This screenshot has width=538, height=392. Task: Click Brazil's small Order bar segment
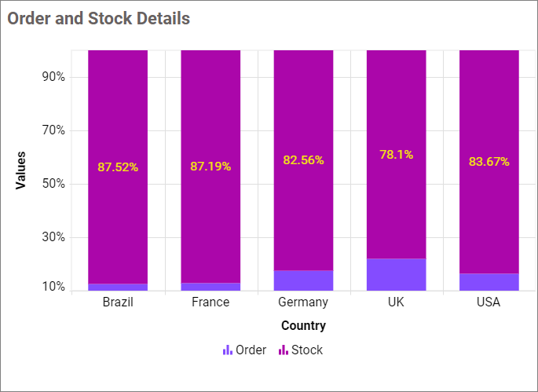pos(118,288)
